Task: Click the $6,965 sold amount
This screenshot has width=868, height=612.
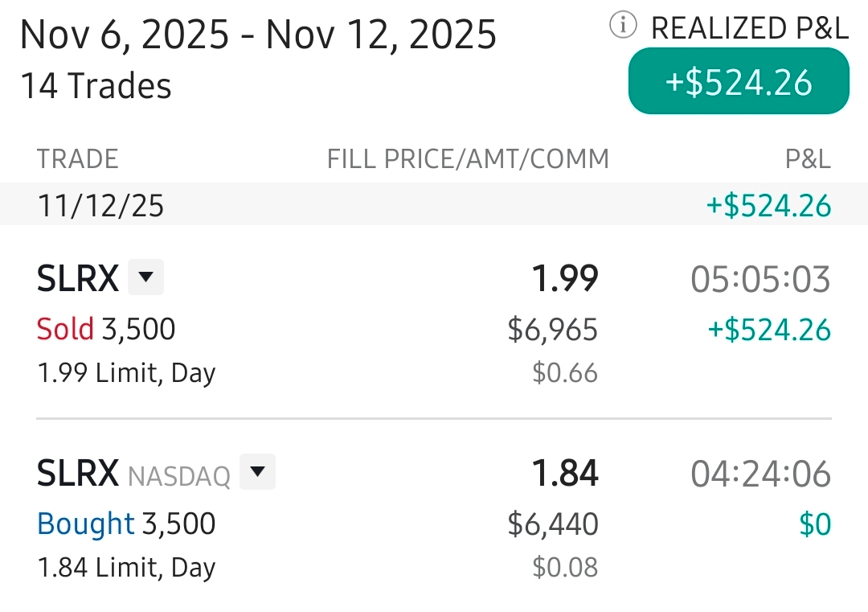Action: (553, 330)
